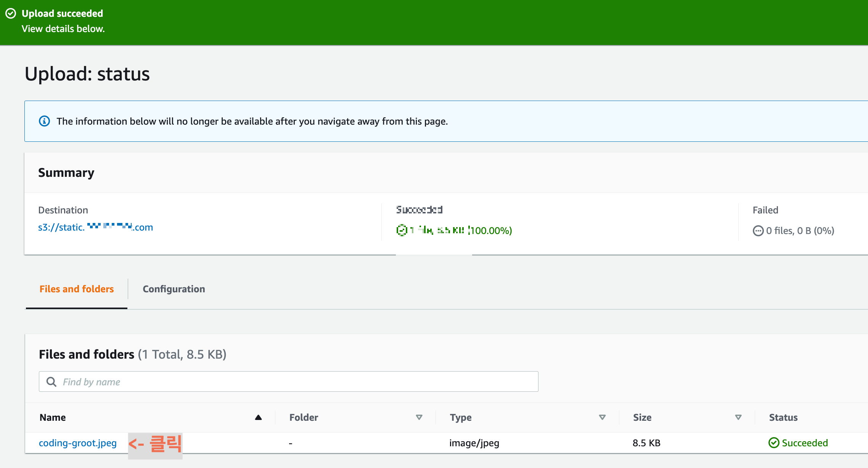
Task: Click the Failed files ellipsis icon
Action: tap(758, 231)
